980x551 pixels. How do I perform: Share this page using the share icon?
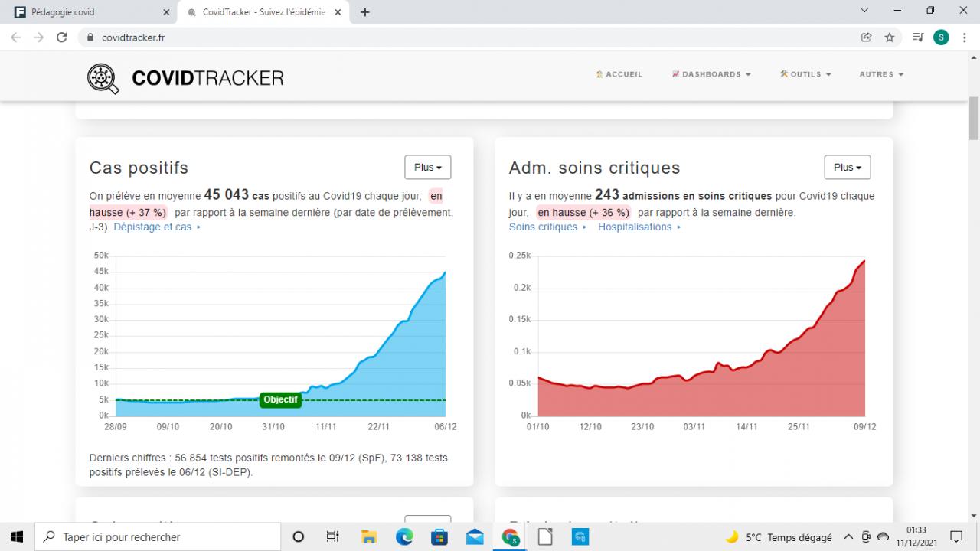pos(867,37)
